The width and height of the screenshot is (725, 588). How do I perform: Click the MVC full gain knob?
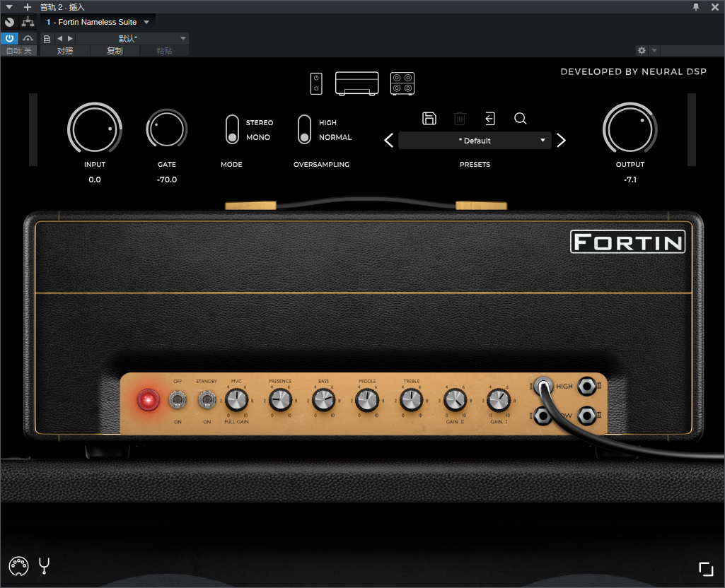click(237, 400)
